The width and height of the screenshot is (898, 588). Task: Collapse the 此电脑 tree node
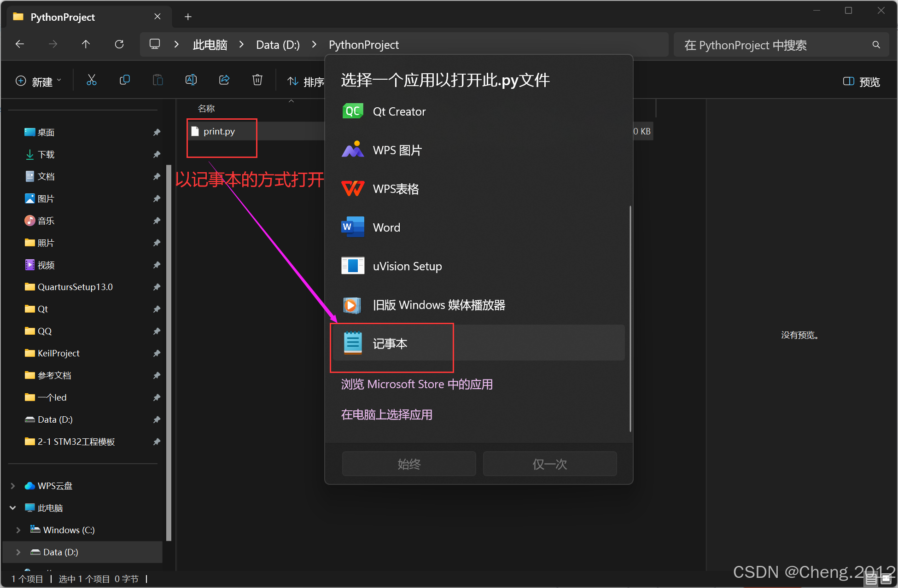(x=13, y=508)
